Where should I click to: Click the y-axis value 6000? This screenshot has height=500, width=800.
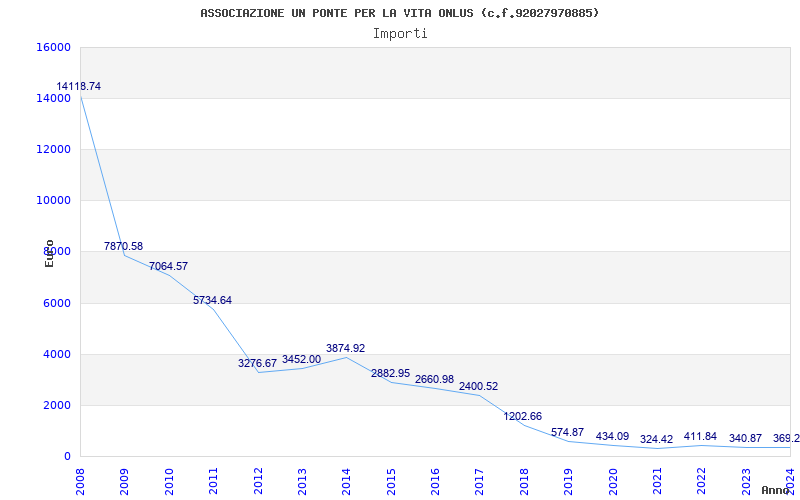coord(56,304)
